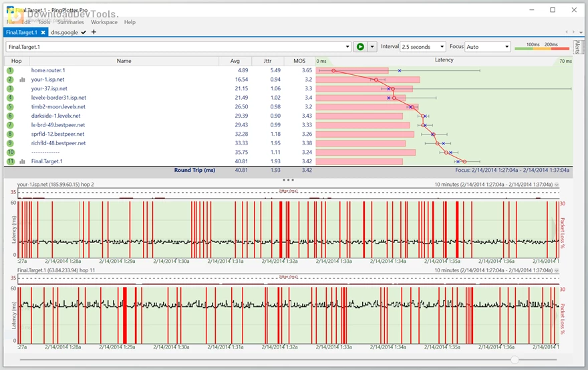Close the Final.Target.1 tab
The width and height of the screenshot is (588, 370).
43,32
